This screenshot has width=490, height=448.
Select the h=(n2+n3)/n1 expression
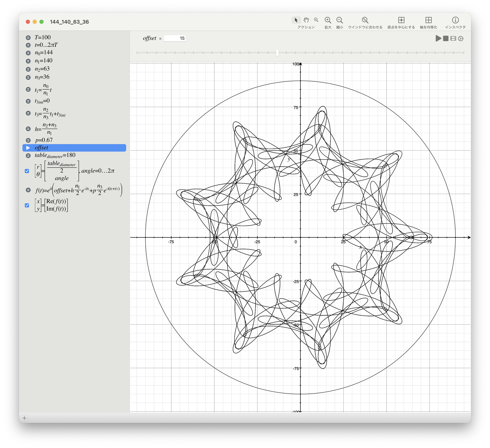point(46,129)
